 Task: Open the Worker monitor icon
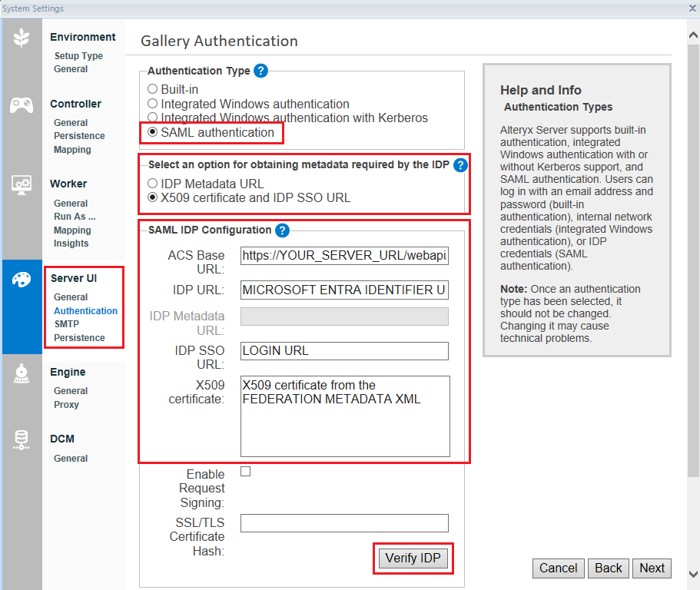pos(22,184)
